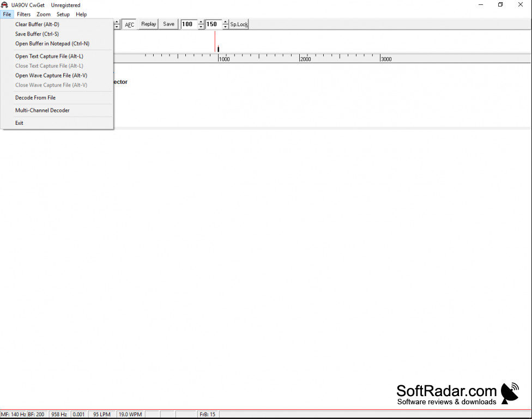Select Open Text Capture File (Alt-L)
Viewport: 532px width, 419px height.
(57, 56)
